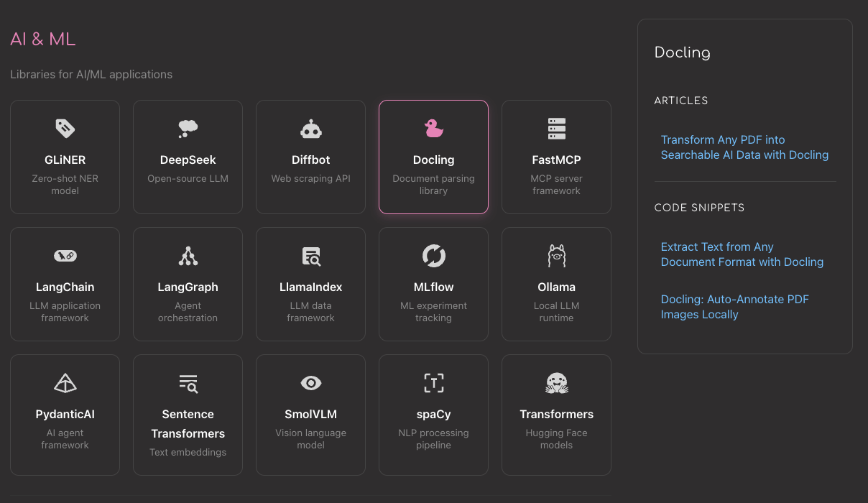The height and width of the screenshot is (503, 868).
Task: Click the Transformers hugging face icon
Action: 556,383
